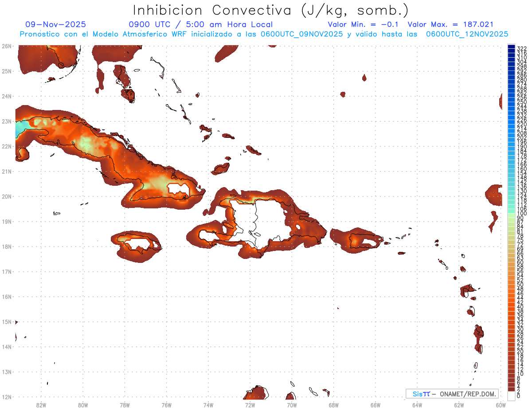Click the colorbar value "60"
532x411 pixels.
(x=520, y=262)
